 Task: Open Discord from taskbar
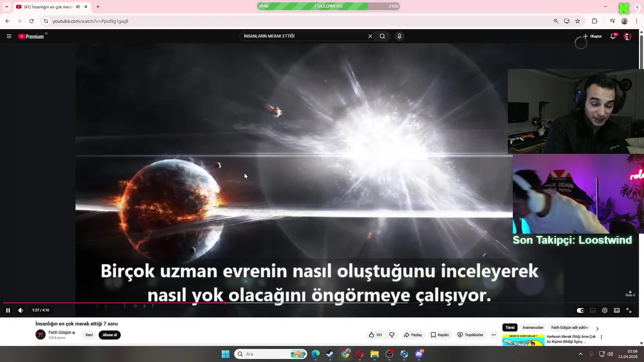(x=419, y=354)
